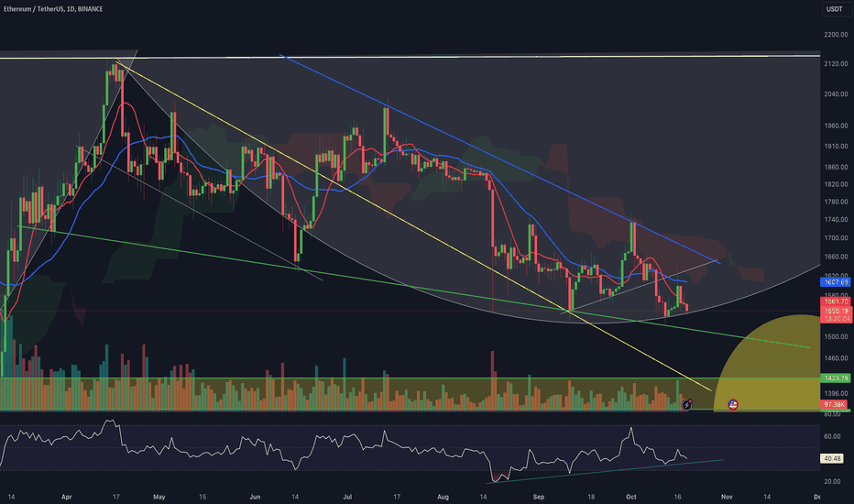The height and width of the screenshot is (504, 854).
Task: Click the 2120.00 price axis label
Action: click(x=836, y=64)
